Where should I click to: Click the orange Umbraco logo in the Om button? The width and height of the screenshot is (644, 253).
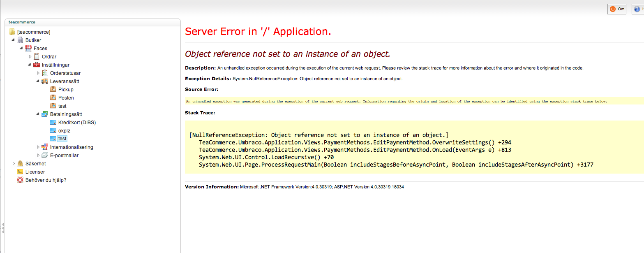click(x=613, y=9)
